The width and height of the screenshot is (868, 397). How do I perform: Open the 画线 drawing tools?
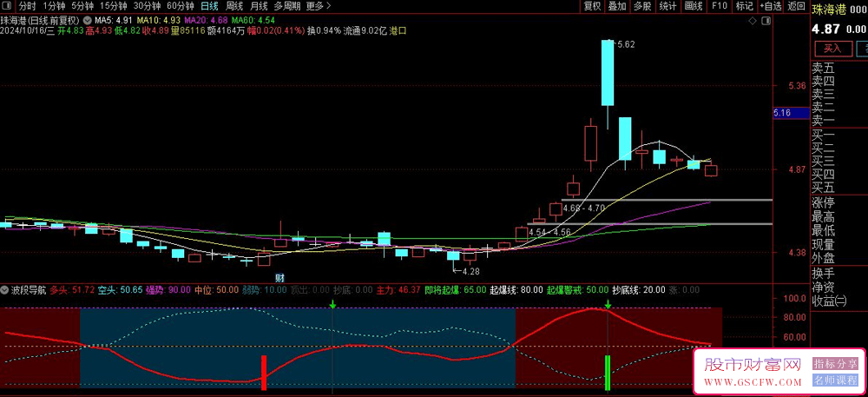[694, 6]
